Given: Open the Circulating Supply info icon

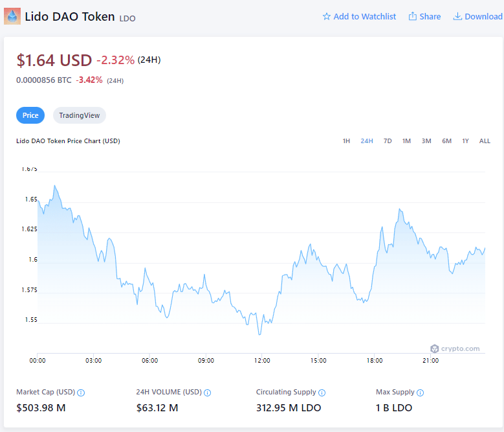Looking at the screenshot, I should (322, 392).
